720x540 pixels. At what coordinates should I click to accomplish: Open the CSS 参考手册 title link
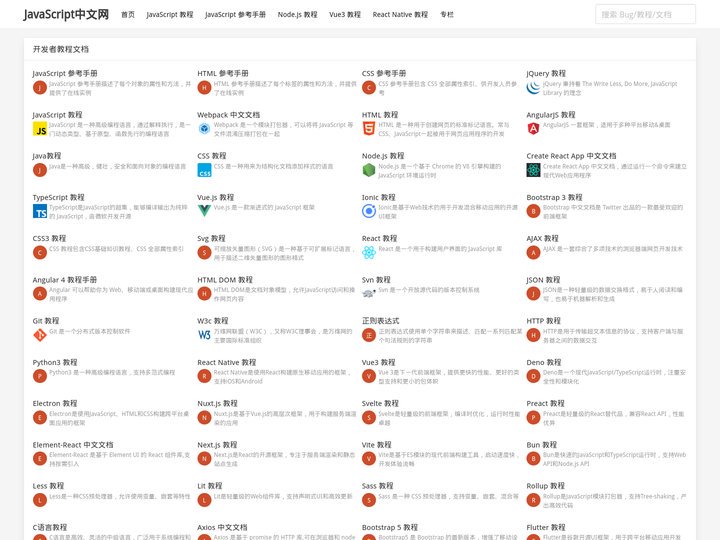tap(384, 73)
